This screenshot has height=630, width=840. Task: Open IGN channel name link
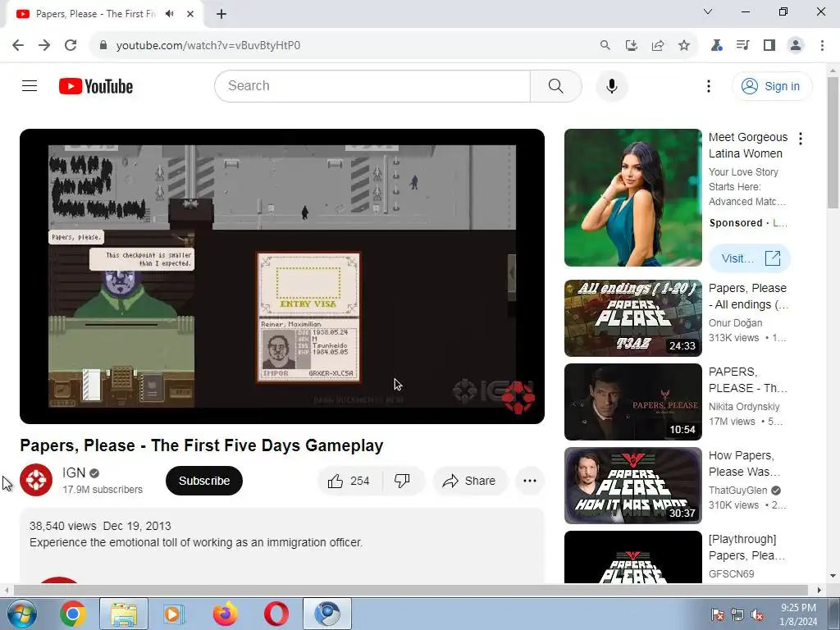pyautogui.click(x=74, y=472)
